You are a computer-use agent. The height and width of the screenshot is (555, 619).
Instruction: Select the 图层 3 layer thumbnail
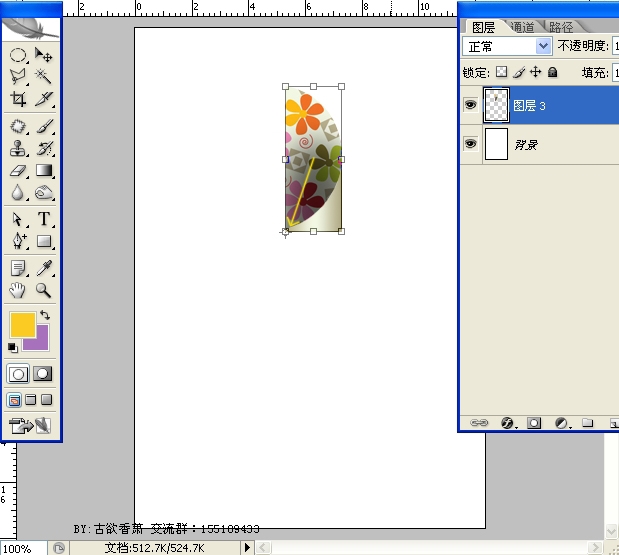pyautogui.click(x=496, y=105)
